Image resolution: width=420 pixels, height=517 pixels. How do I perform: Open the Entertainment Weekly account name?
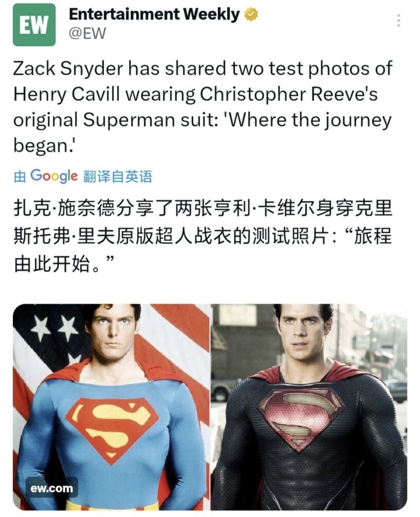[154, 14]
